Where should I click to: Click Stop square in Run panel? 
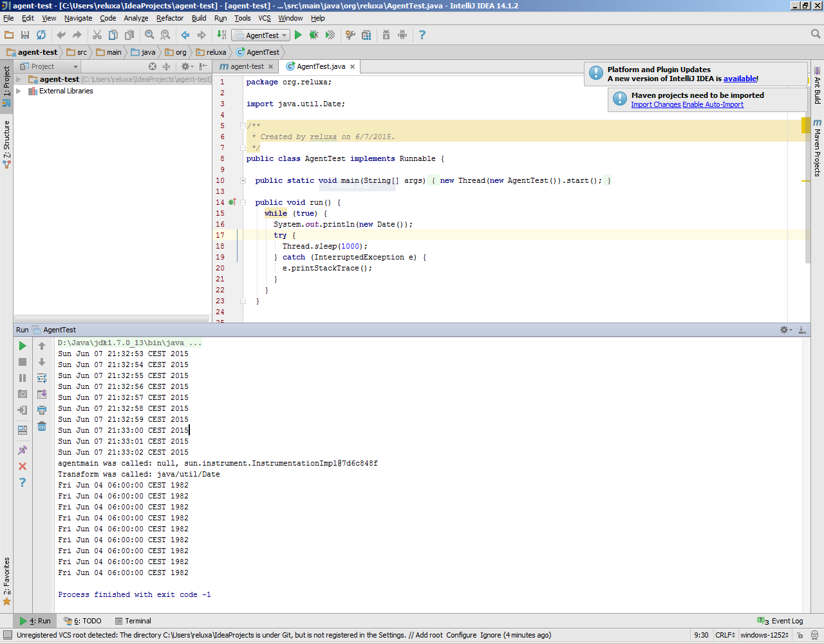[x=23, y=362]
